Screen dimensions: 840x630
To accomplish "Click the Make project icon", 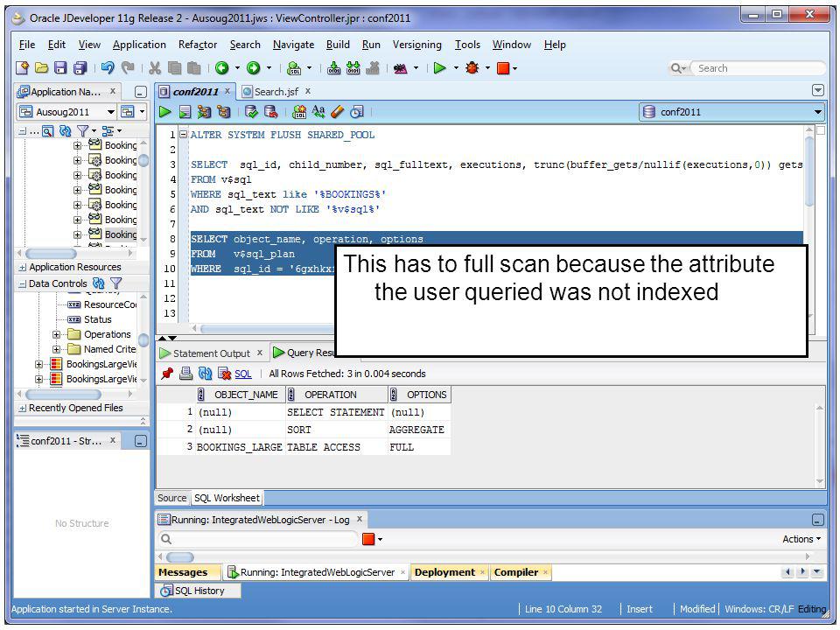I will (333, 68).
